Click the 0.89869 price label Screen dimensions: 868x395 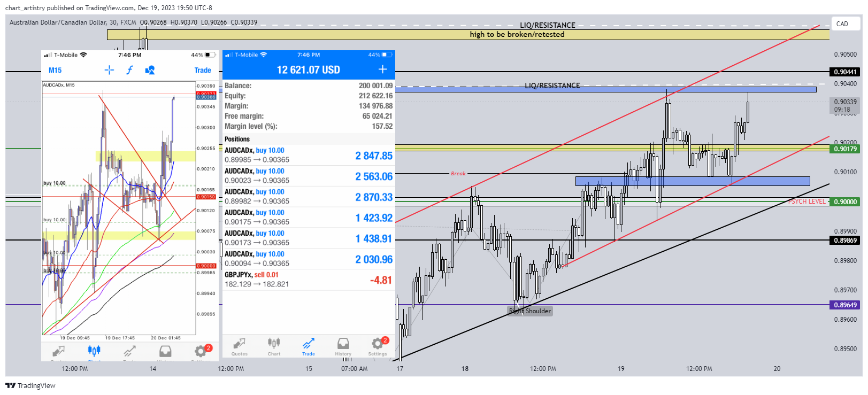tap(845, 241)
